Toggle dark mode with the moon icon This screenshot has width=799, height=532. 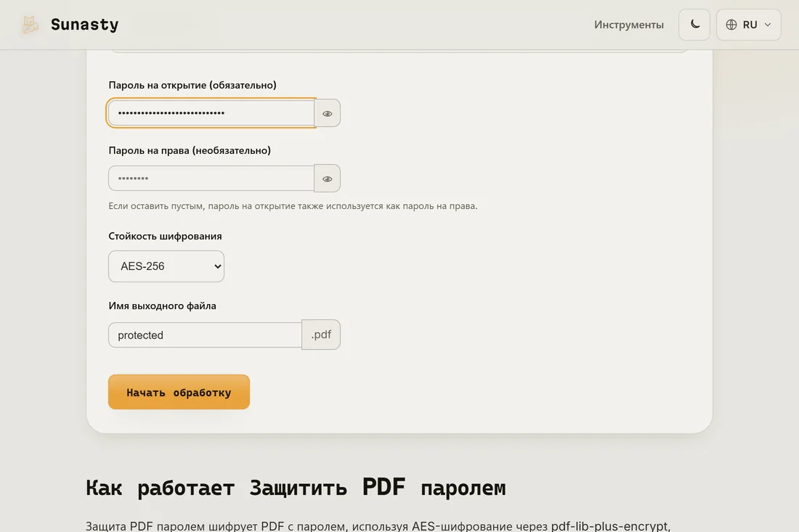click(694, 25)
